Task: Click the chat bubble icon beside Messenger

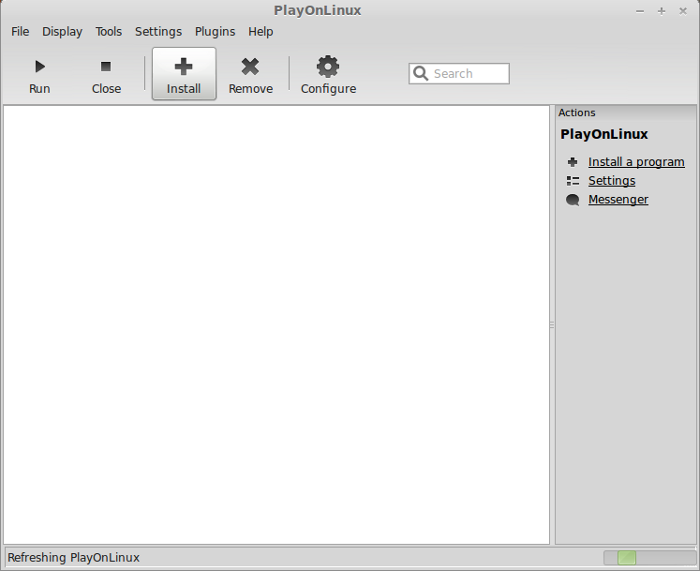Action: tap(573, 200)
